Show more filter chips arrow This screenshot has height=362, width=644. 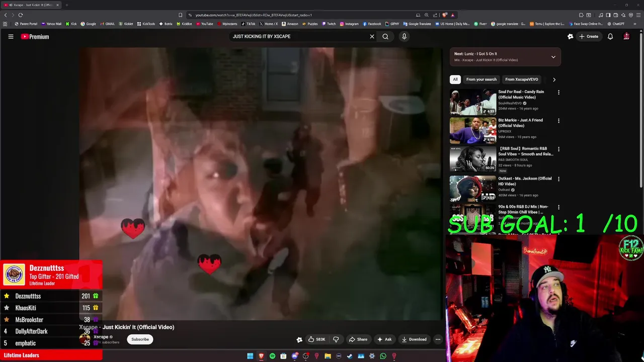(x=554, y=79)
